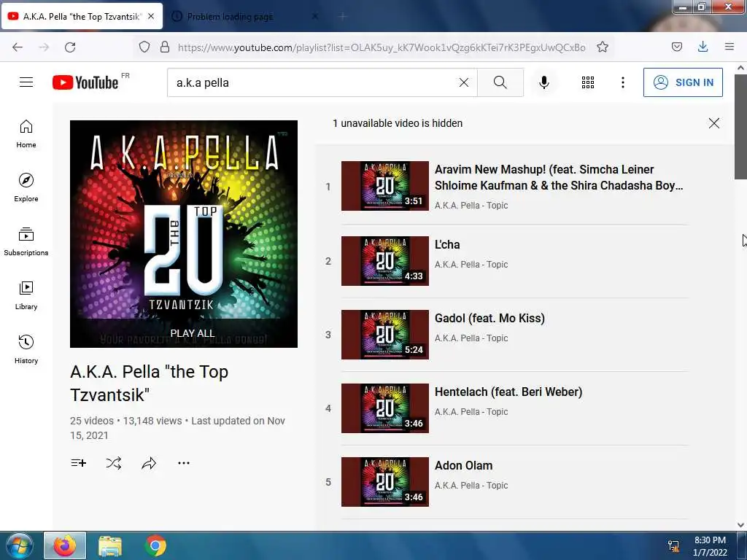This screenshot has height=560, width=747.
Task: Click the Firefox URL address bar
Action: pos(381,47)
